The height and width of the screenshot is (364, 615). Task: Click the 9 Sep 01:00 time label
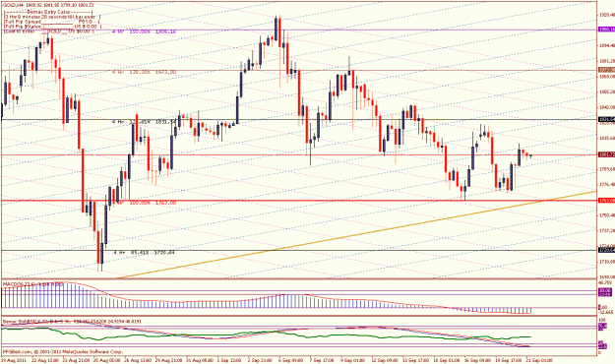352,360
